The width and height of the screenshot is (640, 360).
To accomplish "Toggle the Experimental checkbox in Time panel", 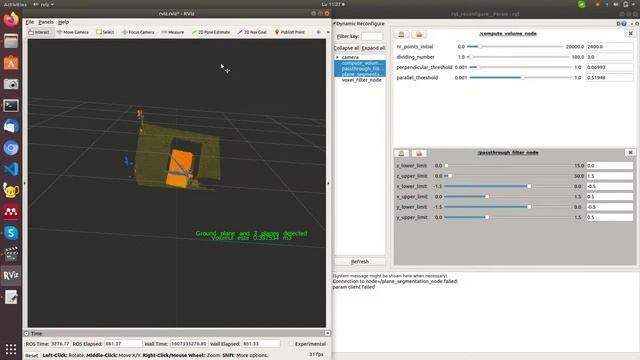I will [291, 344].
